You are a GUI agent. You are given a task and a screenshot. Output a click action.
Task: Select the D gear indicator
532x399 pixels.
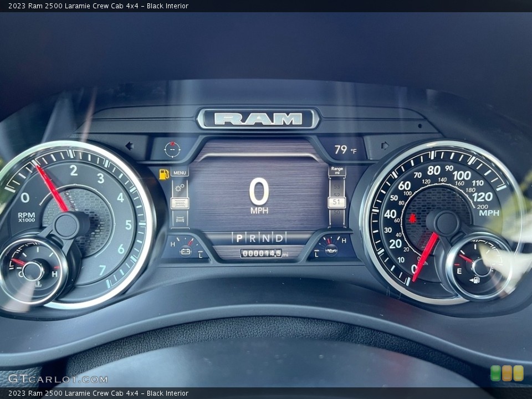point(279,238)
